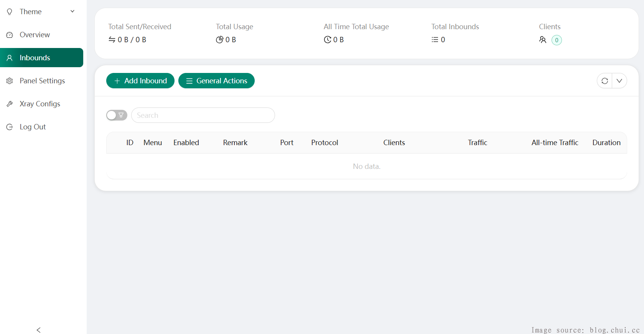644x334 pixels.
Task: Click the Inbounds user icon
Action: (x=10, y=58)
